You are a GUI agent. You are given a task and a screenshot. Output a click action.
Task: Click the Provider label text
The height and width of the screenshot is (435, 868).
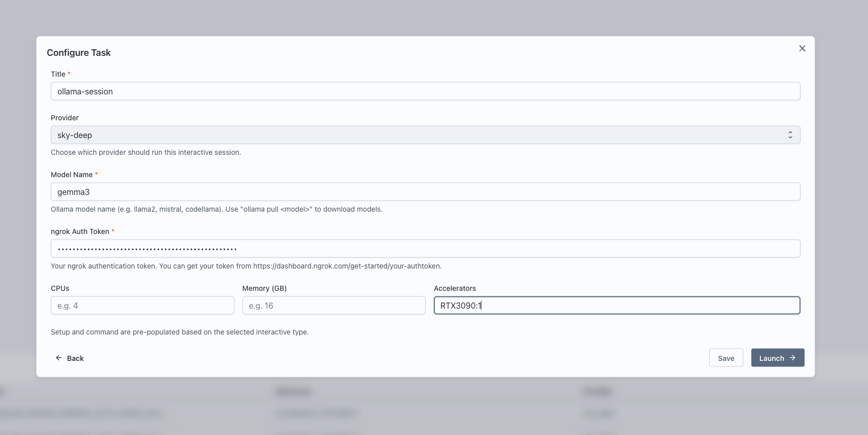(64, 118)
